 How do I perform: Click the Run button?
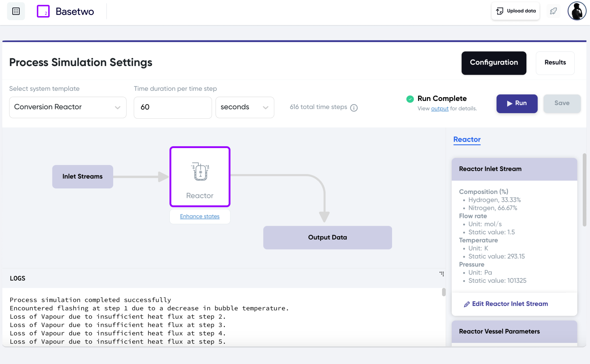517,103
